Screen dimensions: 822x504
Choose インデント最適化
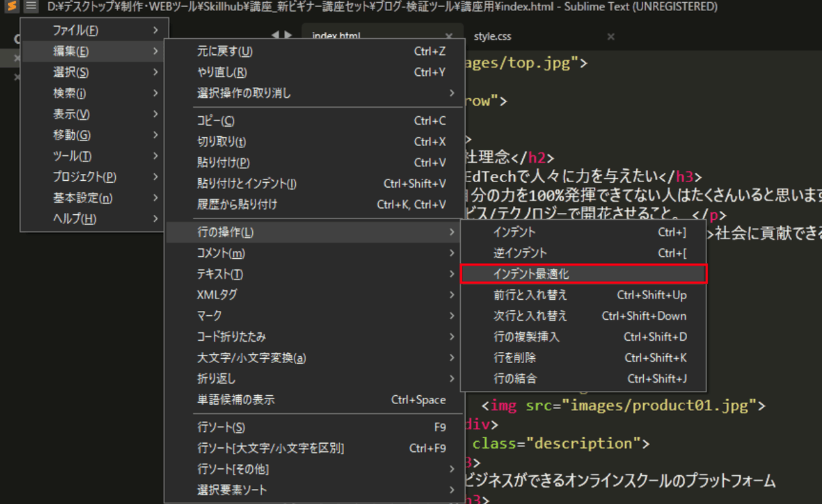tap(583, 274)
